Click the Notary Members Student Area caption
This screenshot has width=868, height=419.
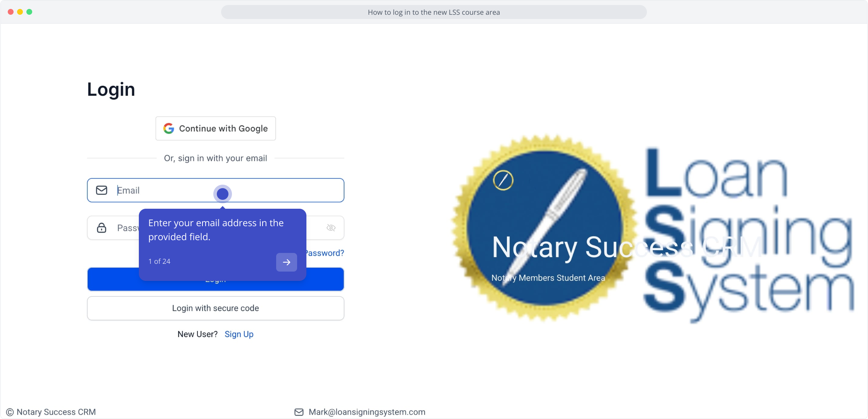pos(548,278)
